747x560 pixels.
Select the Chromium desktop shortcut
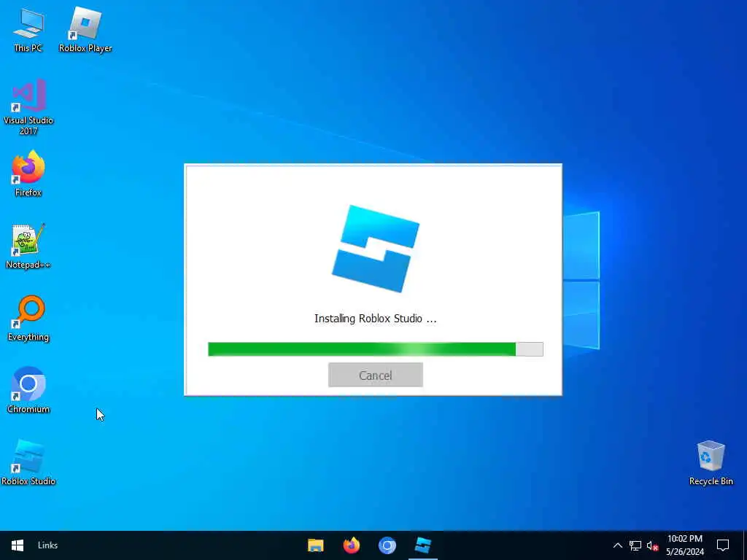(x=28, y=390)
